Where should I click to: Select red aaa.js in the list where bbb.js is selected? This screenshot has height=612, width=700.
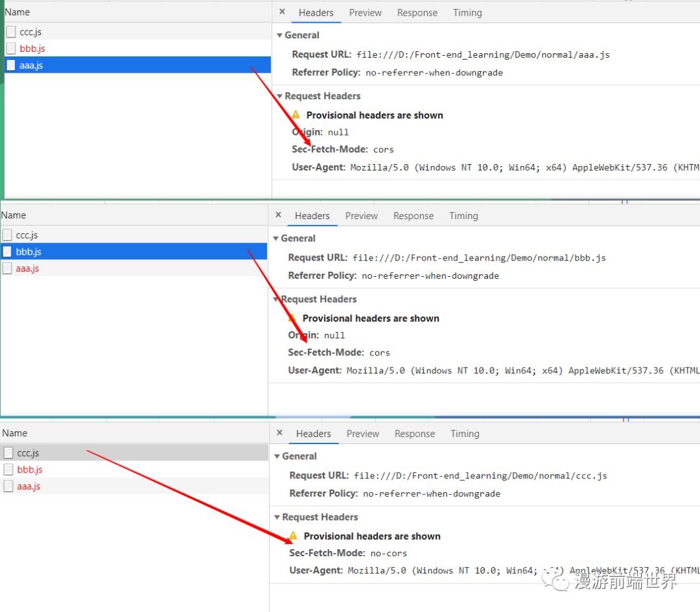[134, 268]
